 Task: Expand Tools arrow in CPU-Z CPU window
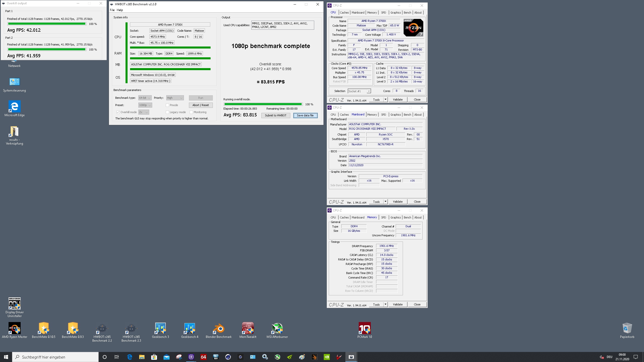pyautogui.click(x=385, y=100)
